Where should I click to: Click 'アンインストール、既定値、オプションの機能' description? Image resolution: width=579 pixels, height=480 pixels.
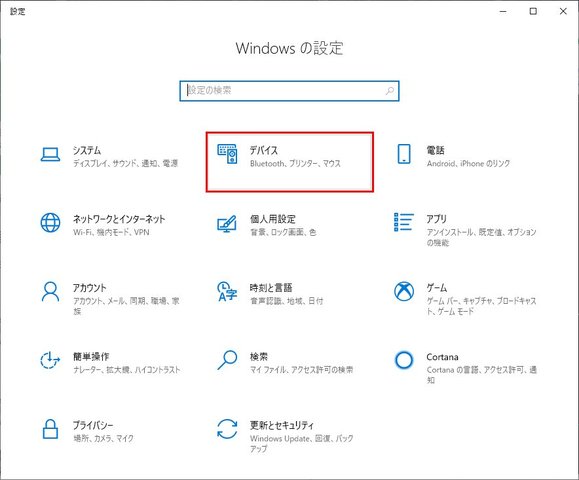(x=482, y=237)
